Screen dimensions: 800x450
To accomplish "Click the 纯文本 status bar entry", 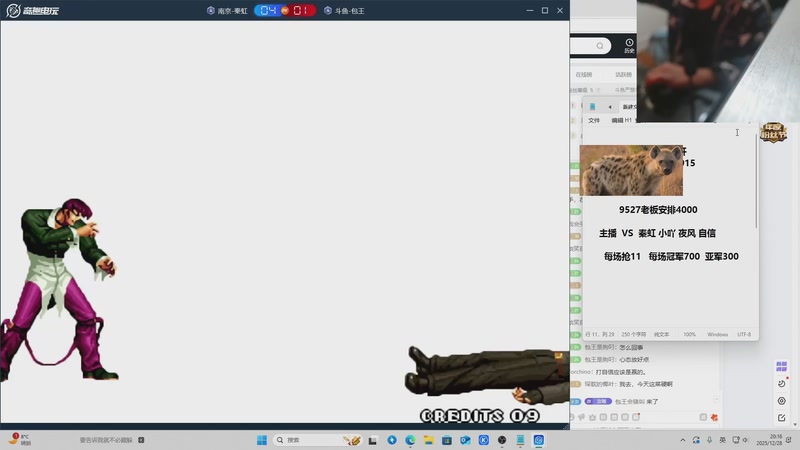I will [x=661, y=335].
